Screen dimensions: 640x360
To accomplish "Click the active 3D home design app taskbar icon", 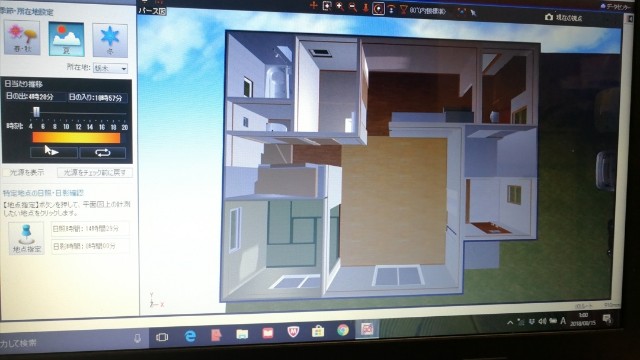I will click(x=367, y=329).
